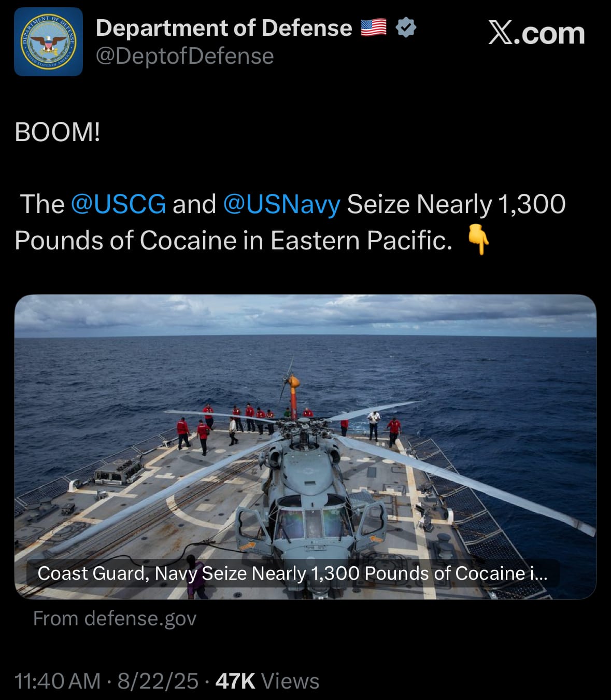Open the @USNavy mention link
Screen dimensions: 611x700
[281, 204]
